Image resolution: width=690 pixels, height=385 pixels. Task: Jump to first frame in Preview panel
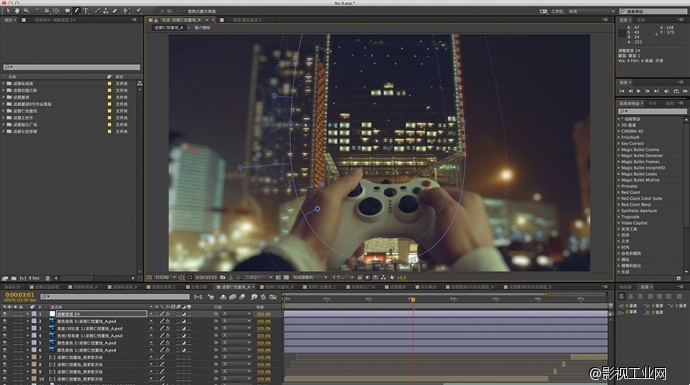point(622,91)
